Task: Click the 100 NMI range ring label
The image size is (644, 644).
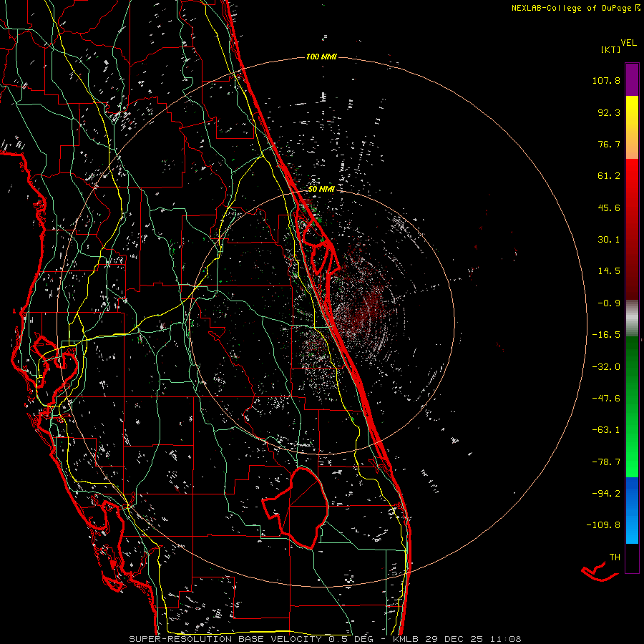Action: (x=321, y=57)
